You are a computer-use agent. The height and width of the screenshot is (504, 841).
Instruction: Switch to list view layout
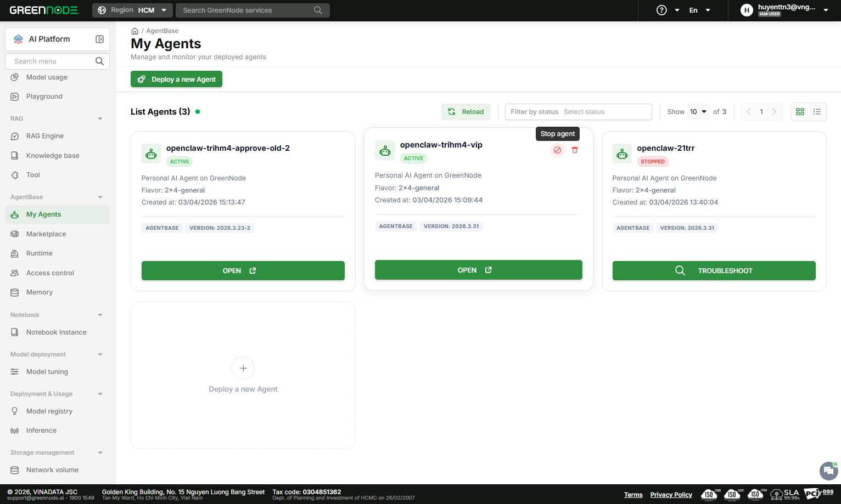click(x=817, y=112)
